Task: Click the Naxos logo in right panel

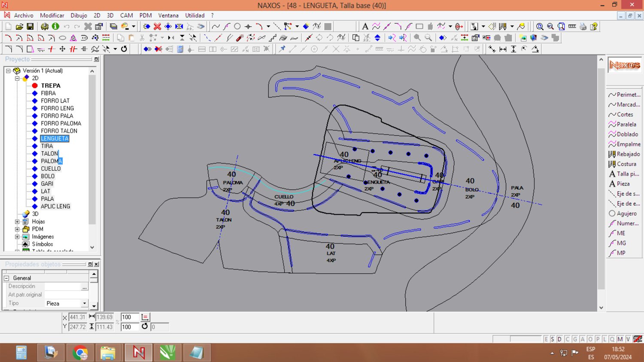Action: (625, 65)
